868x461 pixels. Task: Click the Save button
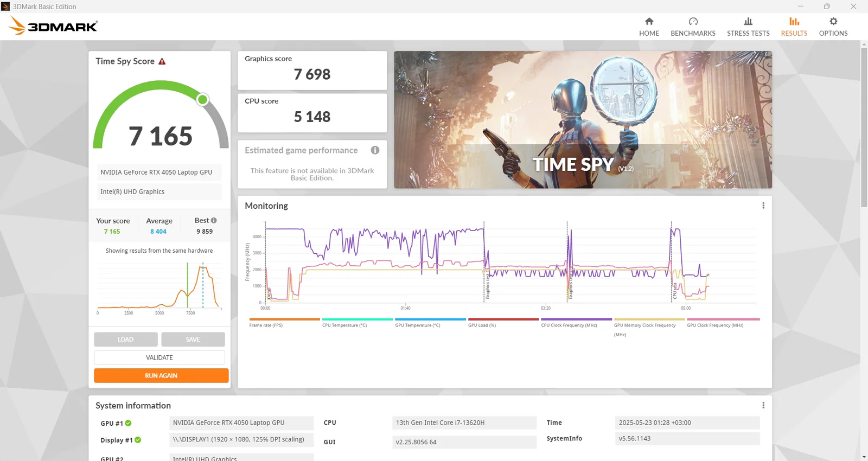click(x=193, y=340)
